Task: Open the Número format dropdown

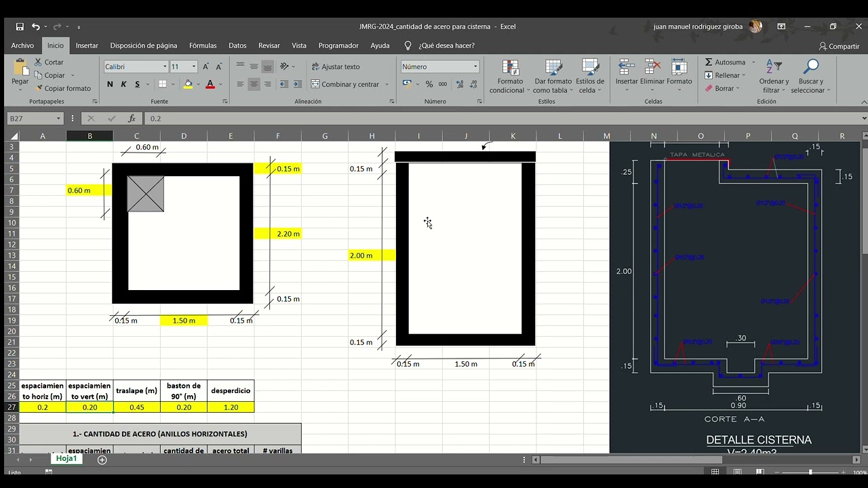Action: pos(475,66)
